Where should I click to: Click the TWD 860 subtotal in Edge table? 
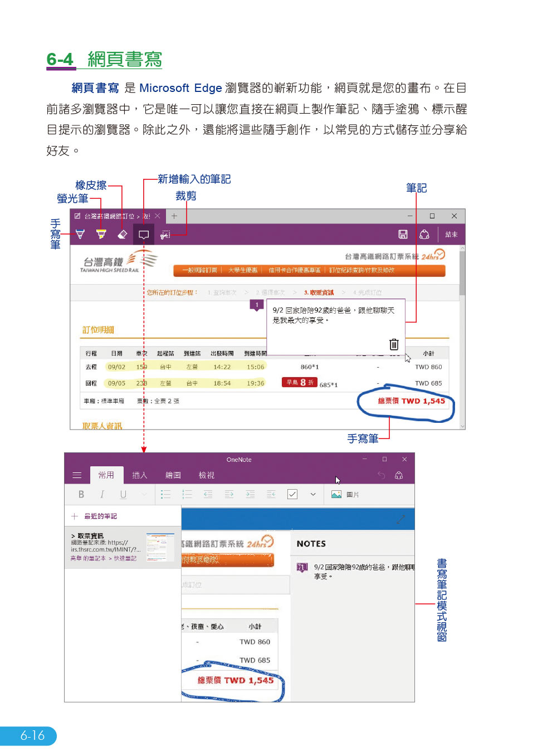tap(428, 367)
